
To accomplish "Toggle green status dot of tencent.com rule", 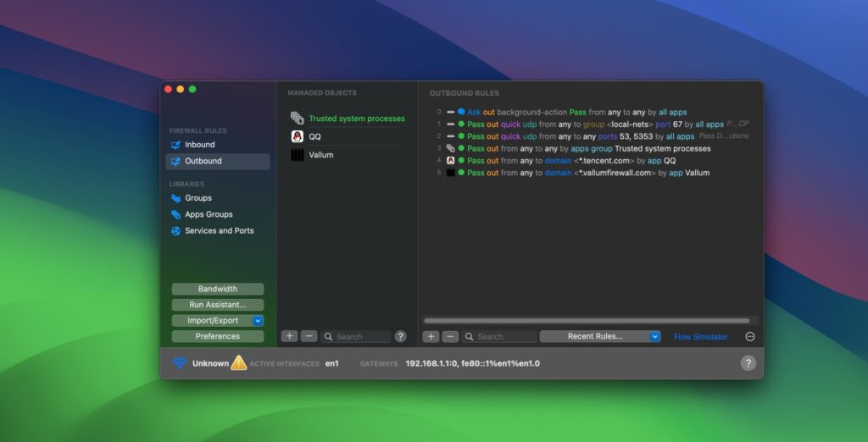I will tap(461, 160).
